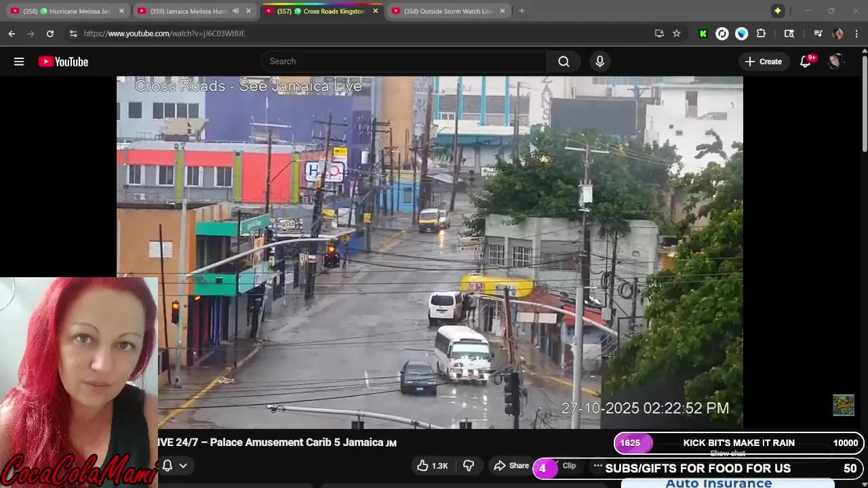Click the search magnifier button
This screenshot has height=488, width=868.
point(564,62)
